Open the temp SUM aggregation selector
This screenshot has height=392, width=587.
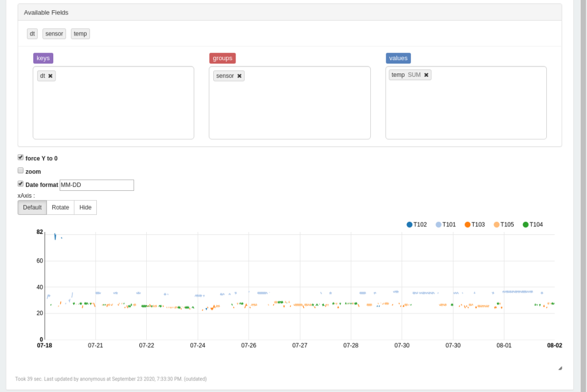pyautogui.click(x=414, y=75)
